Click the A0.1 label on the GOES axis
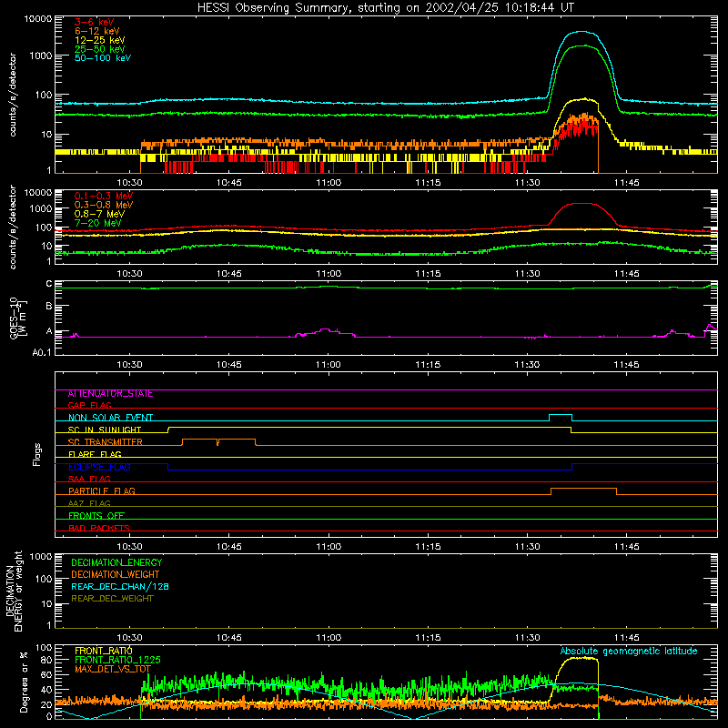This screenshot has width=728, height=728. (x=42, y=352)
